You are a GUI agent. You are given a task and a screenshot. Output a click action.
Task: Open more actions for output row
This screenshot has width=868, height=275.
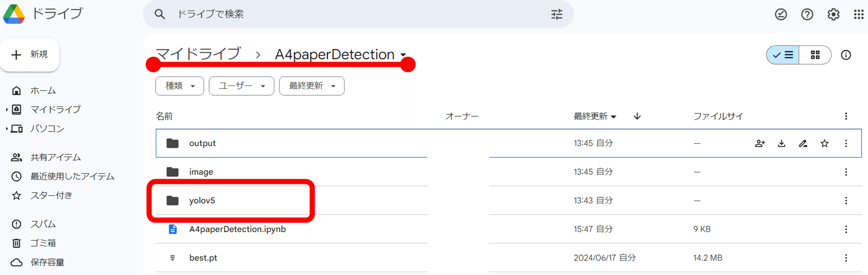click(x=846, y=143)
